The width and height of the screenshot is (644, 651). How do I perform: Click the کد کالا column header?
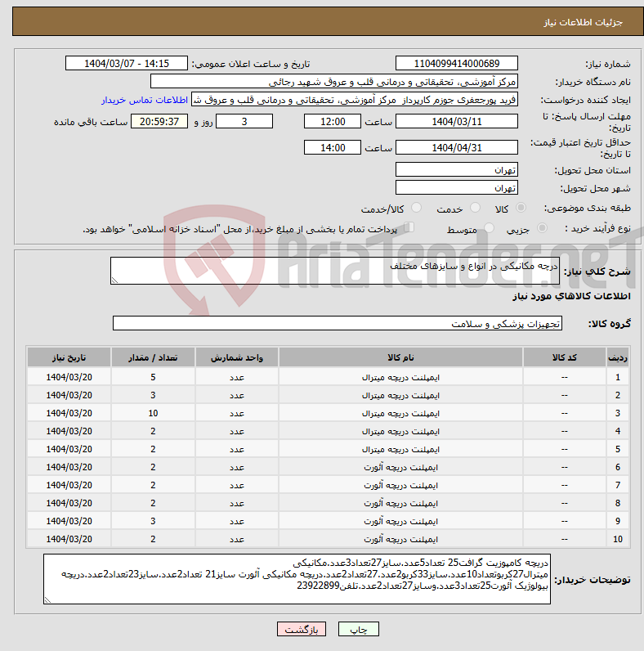click(x=565, y=357)
